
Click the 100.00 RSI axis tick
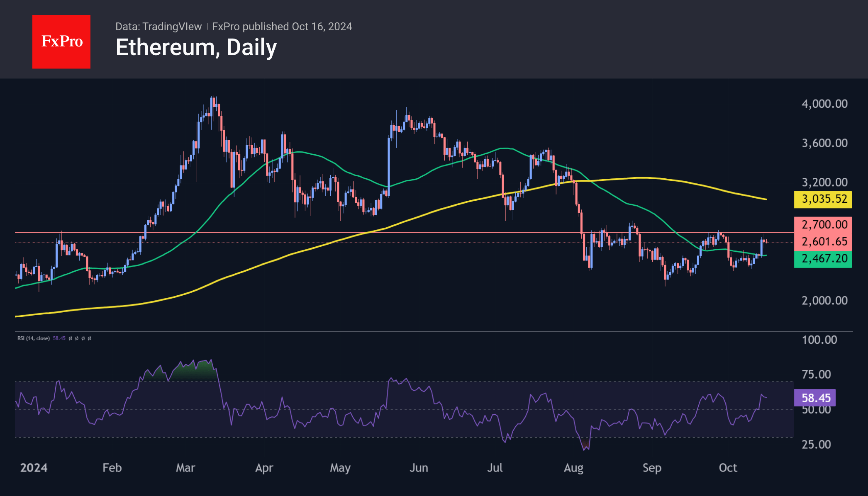(819, 340)
